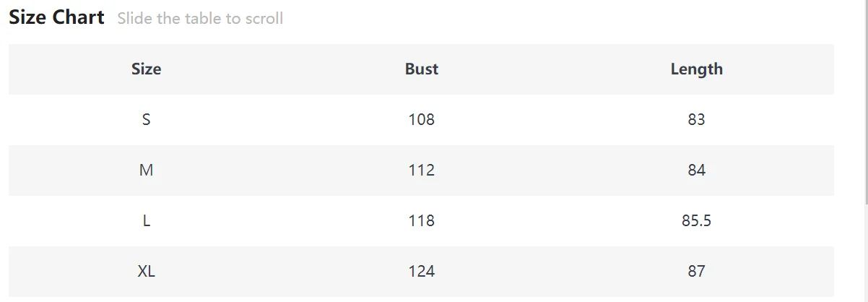The height and width of the screenshot is (302, 868).
Task: Click the word 'Size' in the bold title
Action: point(27,17)
